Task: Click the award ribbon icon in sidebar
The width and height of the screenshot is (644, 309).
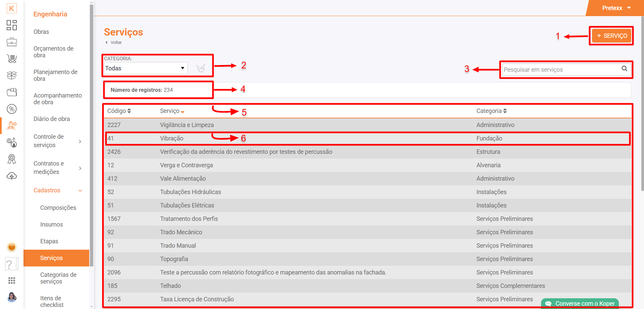Action: point(12,159)
